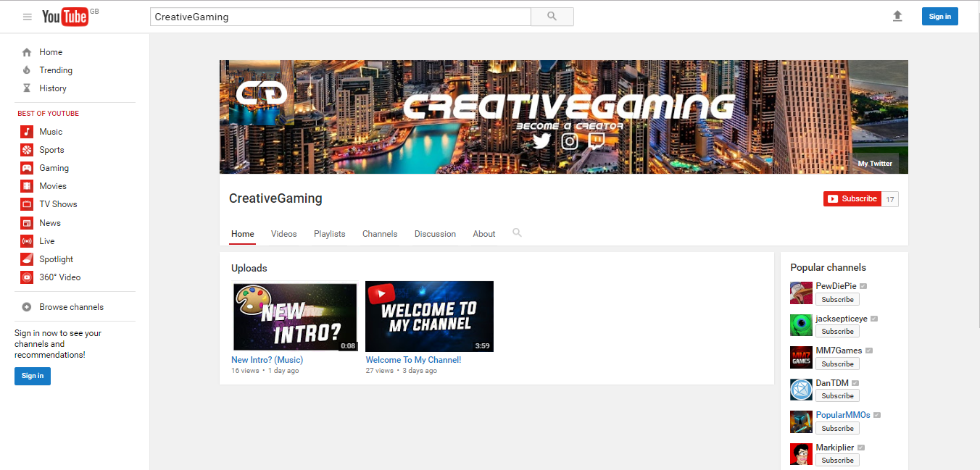Image resolution: width=980 pixels, height=470 pixels.
Task: Open the Welcome To My Channel! title link
Action: pyautogui.click(x=413, y=360)
